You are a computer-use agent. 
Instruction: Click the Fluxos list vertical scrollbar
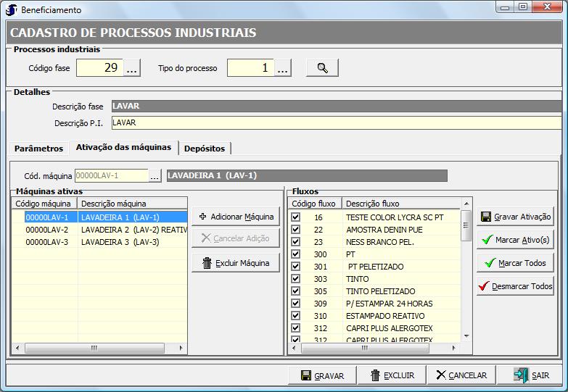pyautogui.click(x=466, y=275)
